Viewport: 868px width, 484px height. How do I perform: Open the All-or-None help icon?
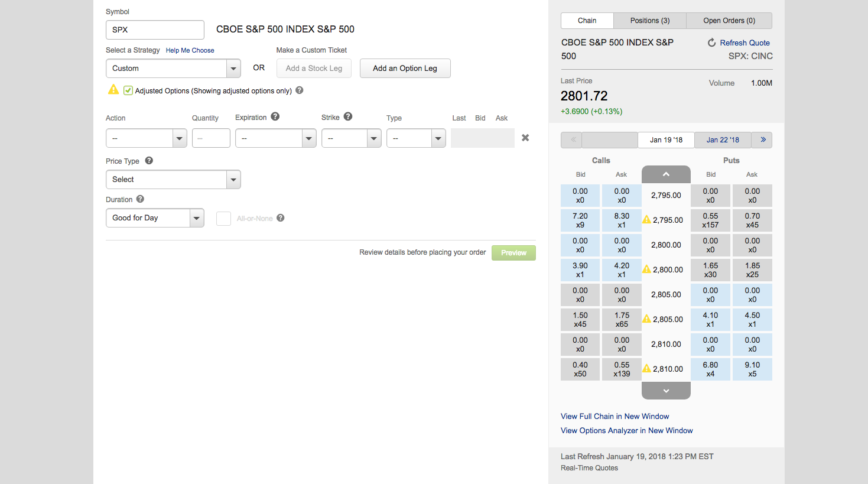pos(281,218)
